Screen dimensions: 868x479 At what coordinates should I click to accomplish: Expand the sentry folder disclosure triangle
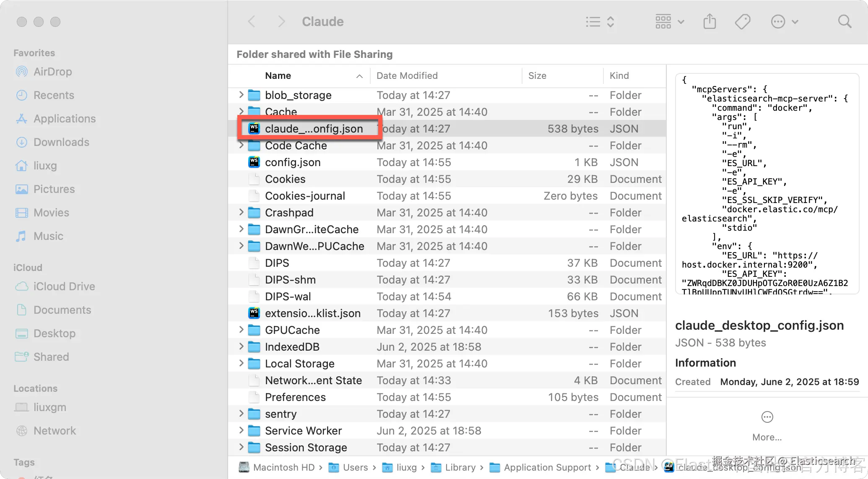(x=241, y=414)
